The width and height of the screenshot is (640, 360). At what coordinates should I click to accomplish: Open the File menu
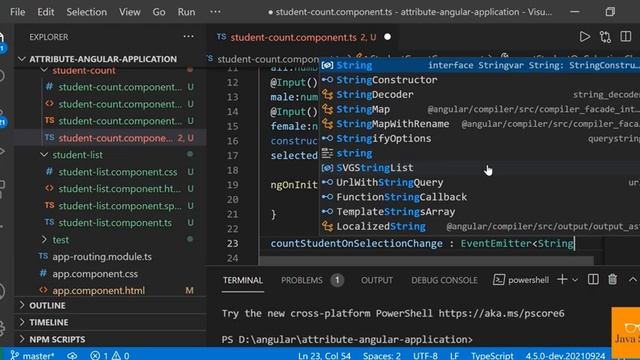[17, 12]
